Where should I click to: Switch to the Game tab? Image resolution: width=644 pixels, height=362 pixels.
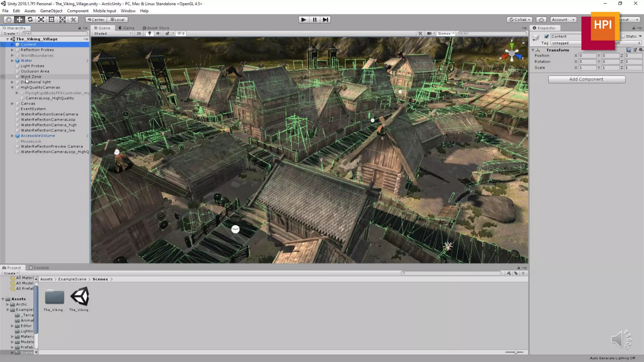coord(126,28)
